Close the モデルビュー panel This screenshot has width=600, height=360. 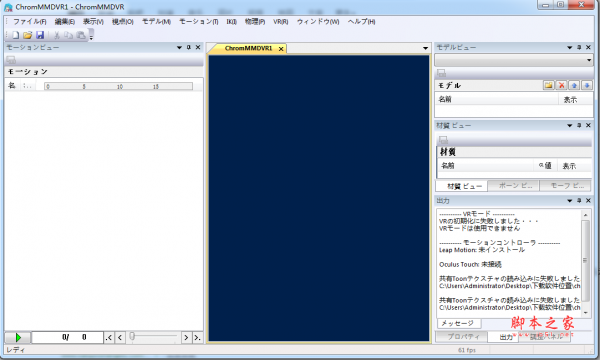pyautogui.click(x=588, y=47)
